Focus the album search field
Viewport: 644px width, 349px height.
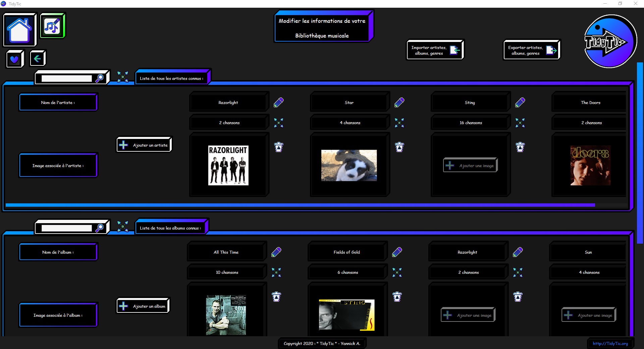(x=66, y=228)
